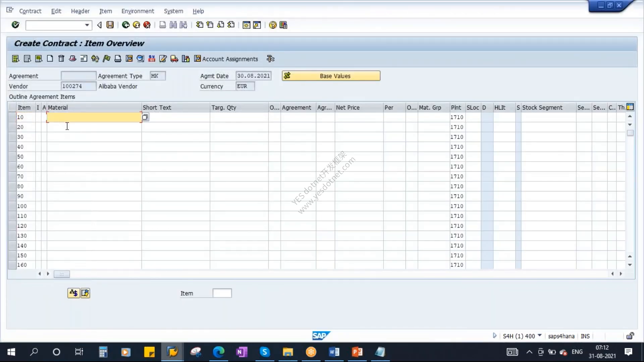The height and width of the screenshot is (362, 644).
Task: Open Material search help for item 10
Action: (x=145, y=117)
